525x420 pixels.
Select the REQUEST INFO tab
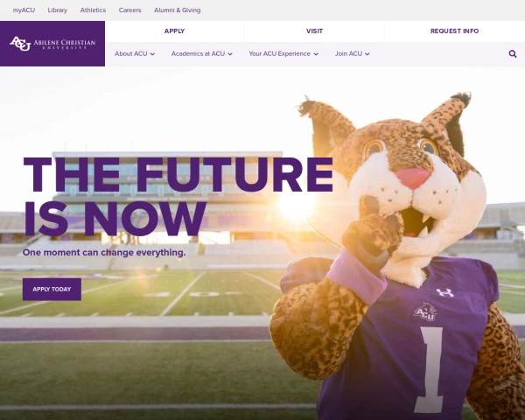(x=455, y=31)
